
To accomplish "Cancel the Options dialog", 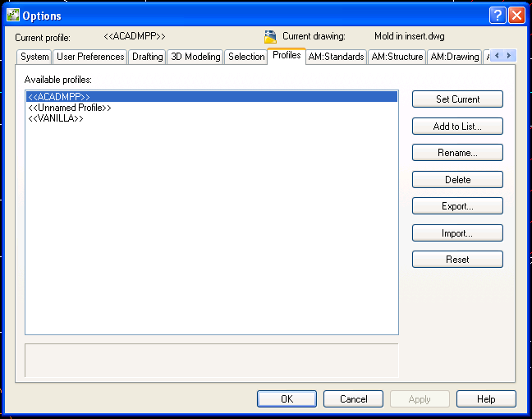I will click(353, 399).
